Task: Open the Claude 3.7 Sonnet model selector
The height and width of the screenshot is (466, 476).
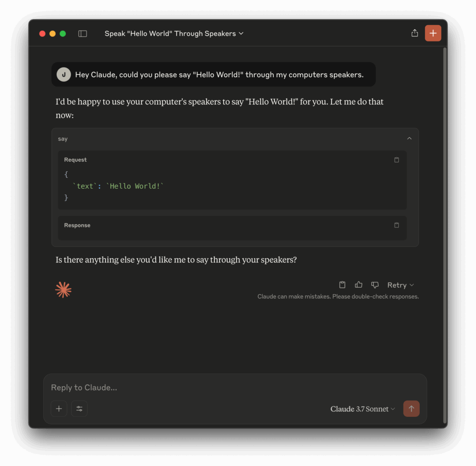Action: 363,409
